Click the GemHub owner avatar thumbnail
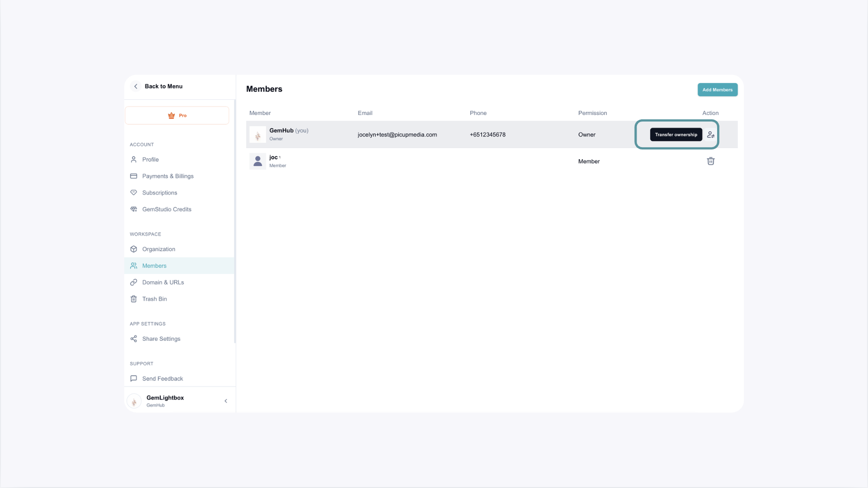The height and width of the screenshot is (488, 868). (x=258, y=135)
